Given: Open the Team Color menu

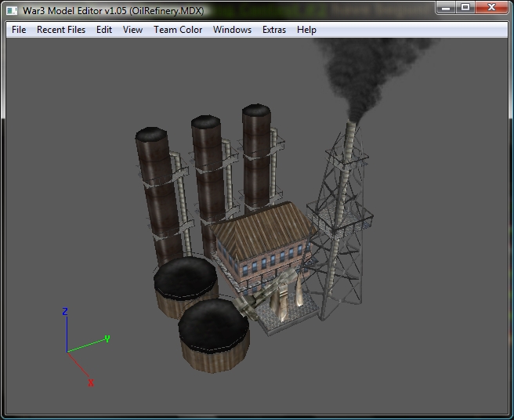Looking at the screenshot, I should coord(178,30).
